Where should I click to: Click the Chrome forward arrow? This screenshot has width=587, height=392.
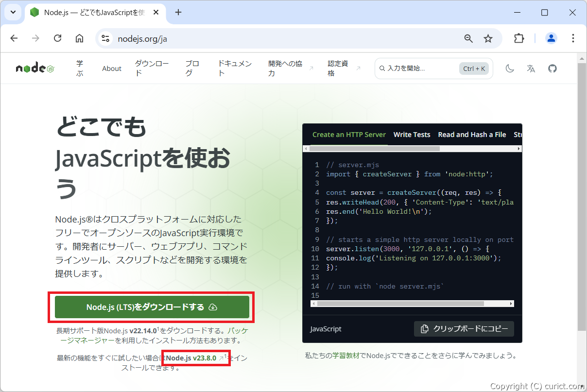tap(35, 38)
